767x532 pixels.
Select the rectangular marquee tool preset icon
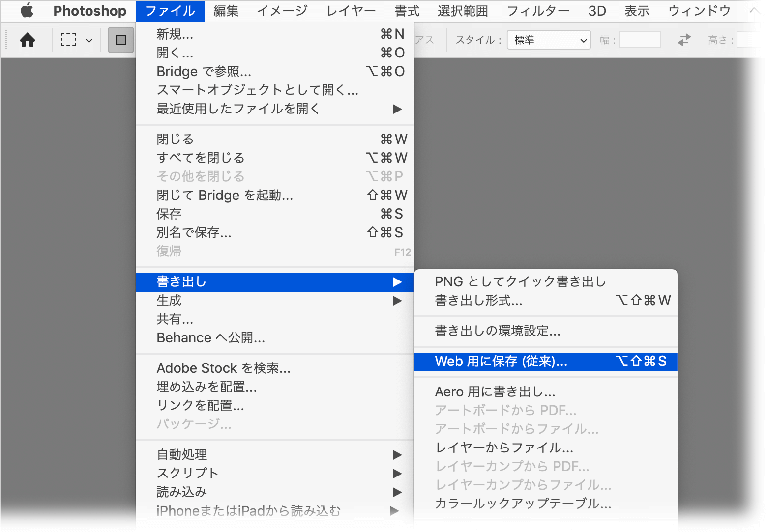(68, 40)
